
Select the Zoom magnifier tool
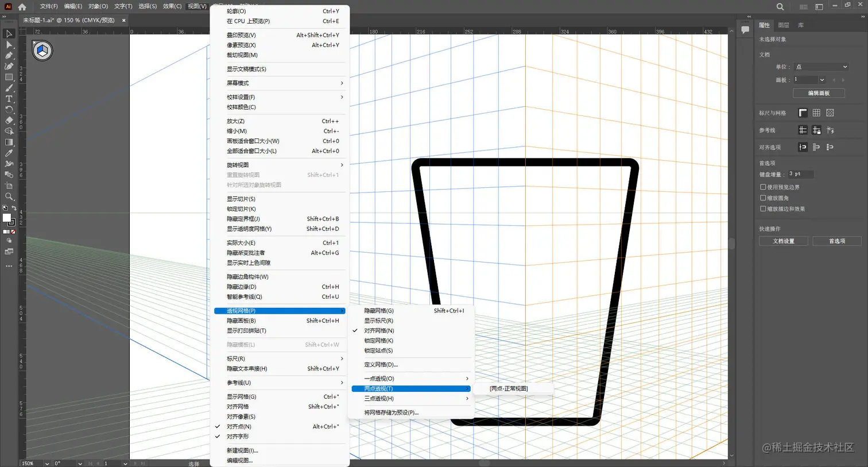click(9, 197)
